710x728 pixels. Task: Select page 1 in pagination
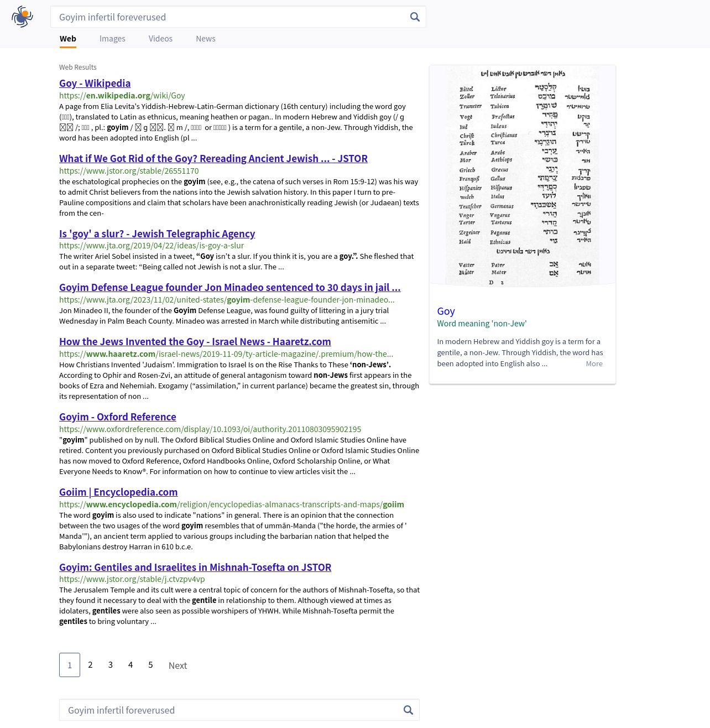70,665
